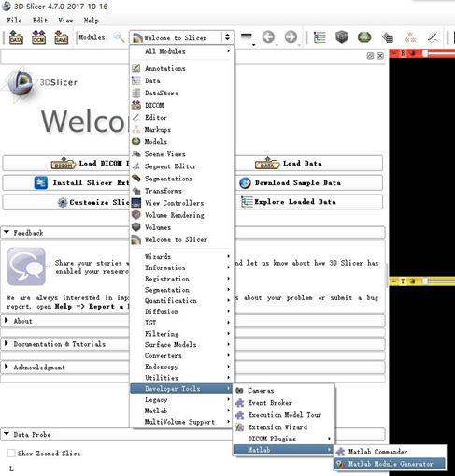Open the Editor toolbar icon
The image size is (455, 476).
(x=433, y=37)
